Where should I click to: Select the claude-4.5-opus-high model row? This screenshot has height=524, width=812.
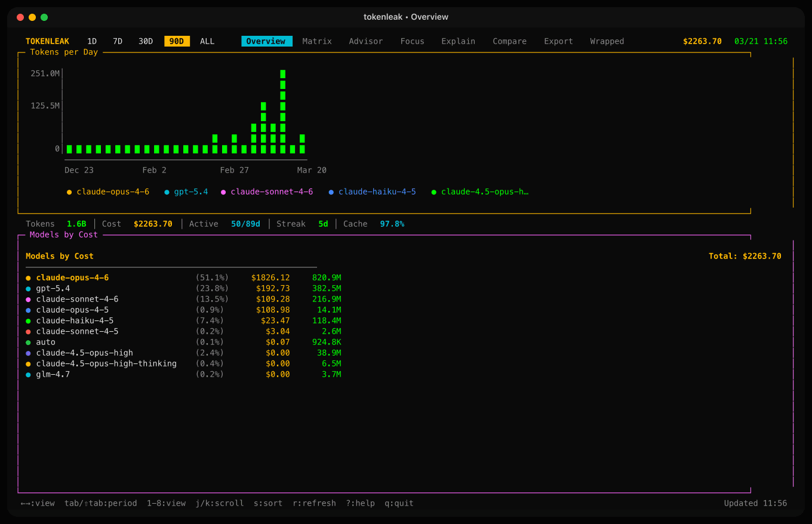coord(184,353)
